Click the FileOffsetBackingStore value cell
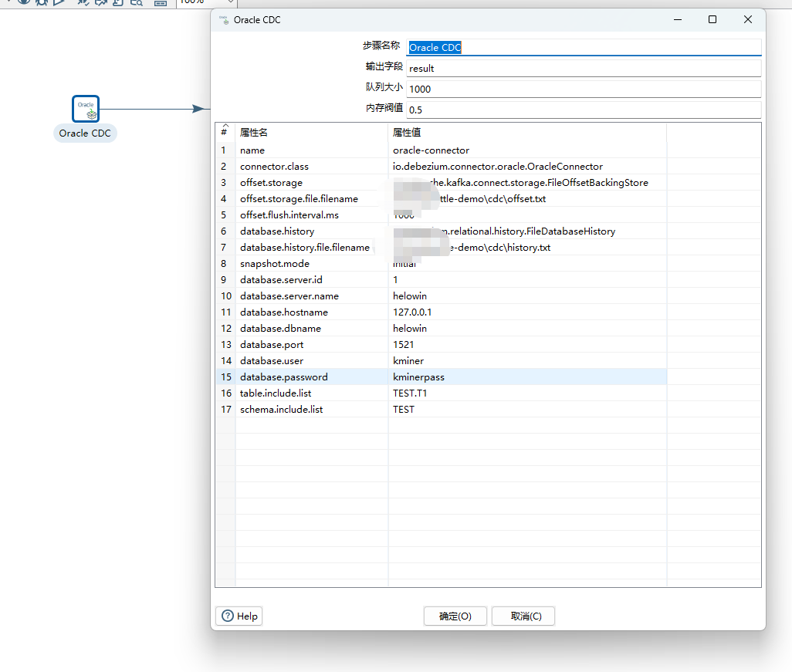The image size is (792, 672). pos(527,182)
